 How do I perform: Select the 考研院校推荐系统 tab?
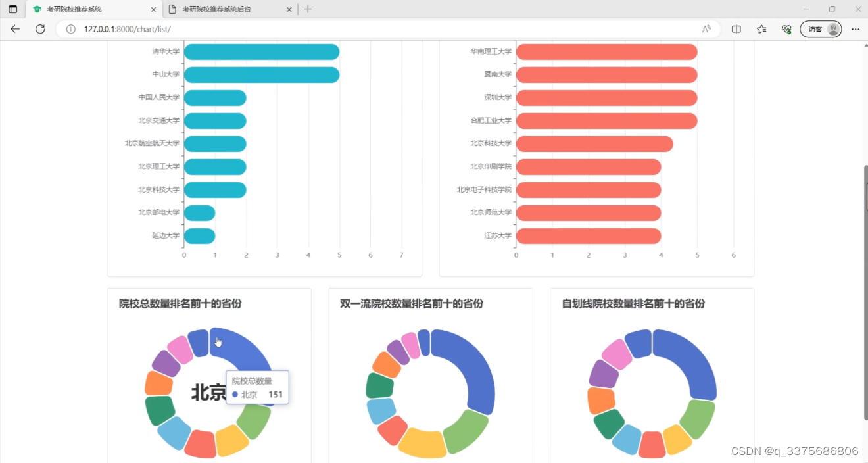pyautogui.click(x=93, y=9)
